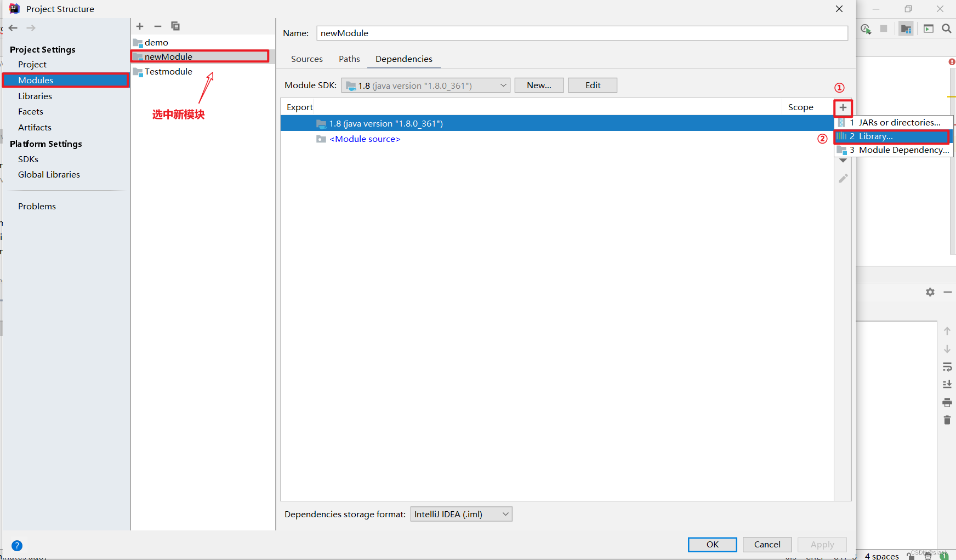The height and width of the screenshot is (560, 956).
Task: Click the 1.8 SDK folder icon in the dependency row
Action: coord(321,124)
